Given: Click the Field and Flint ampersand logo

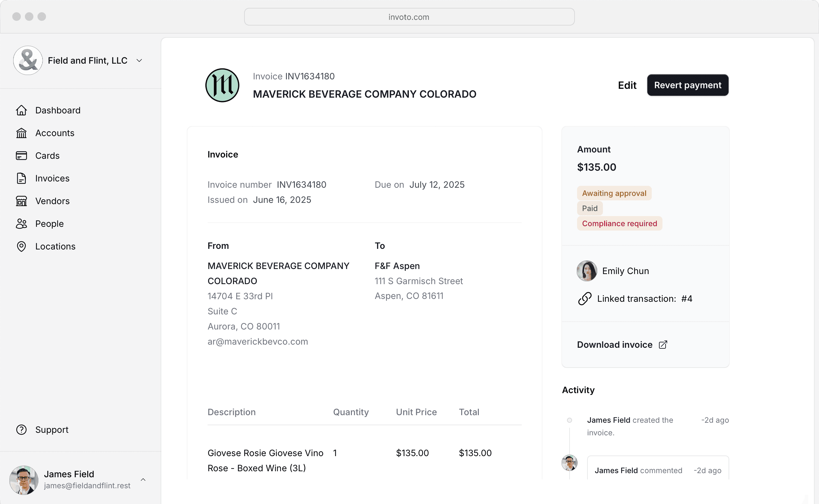Looking at the screenshot, I should [28, 60].
